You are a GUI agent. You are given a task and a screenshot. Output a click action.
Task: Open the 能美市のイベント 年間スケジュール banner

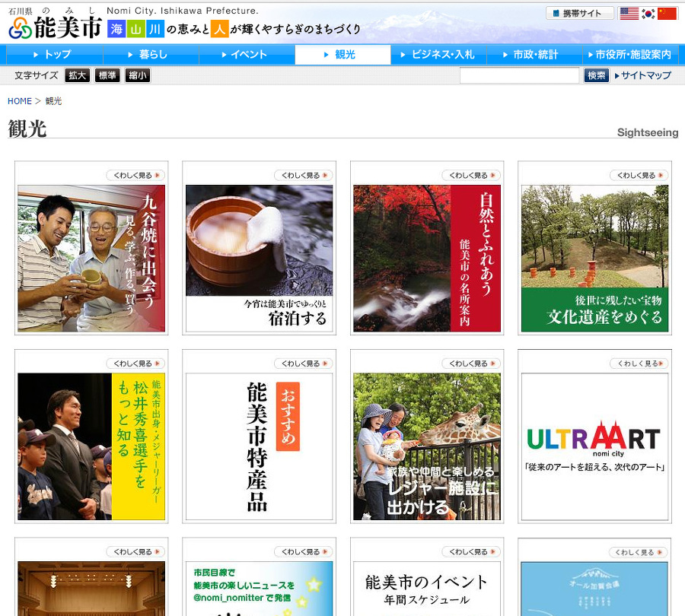tap(427, 589)
